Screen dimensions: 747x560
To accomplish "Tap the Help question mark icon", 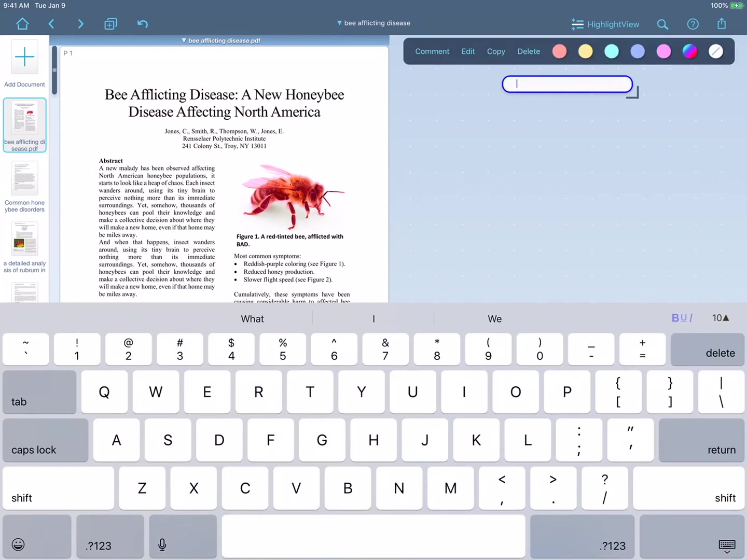I will click(x=693, y=24).
